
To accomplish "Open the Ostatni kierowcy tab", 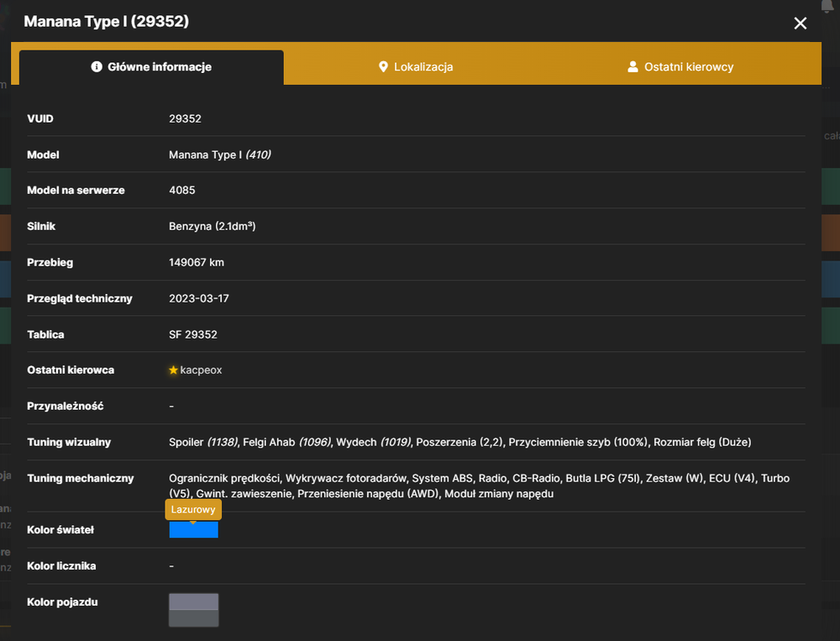I will [680, 66].
